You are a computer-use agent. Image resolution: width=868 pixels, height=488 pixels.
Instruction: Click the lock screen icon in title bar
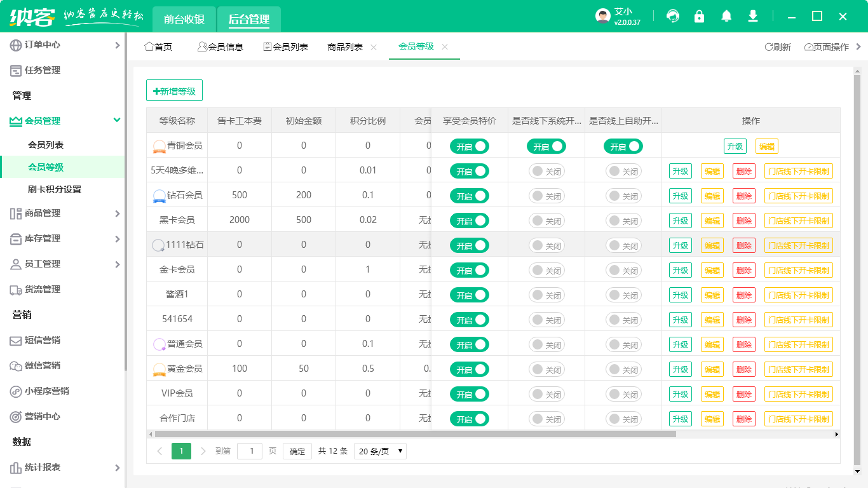point(699,16)
